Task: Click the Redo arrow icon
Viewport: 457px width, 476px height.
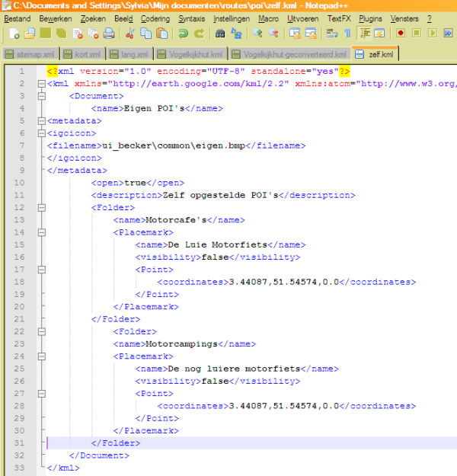Action: 200,34
